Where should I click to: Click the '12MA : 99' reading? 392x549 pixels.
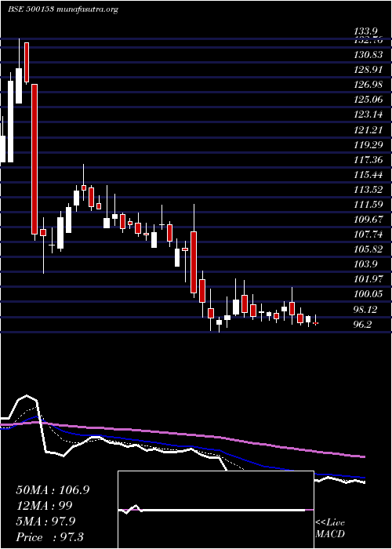pos(44,506)
